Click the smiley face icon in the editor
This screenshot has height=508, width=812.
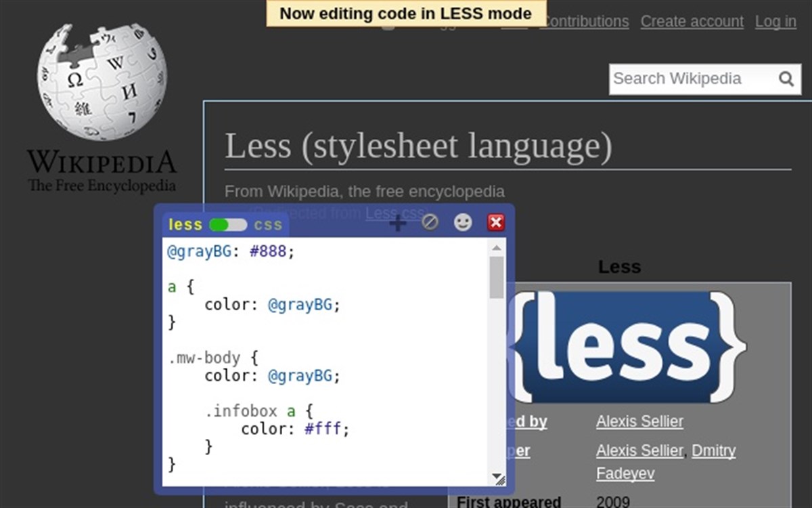[x=463, y=222]
